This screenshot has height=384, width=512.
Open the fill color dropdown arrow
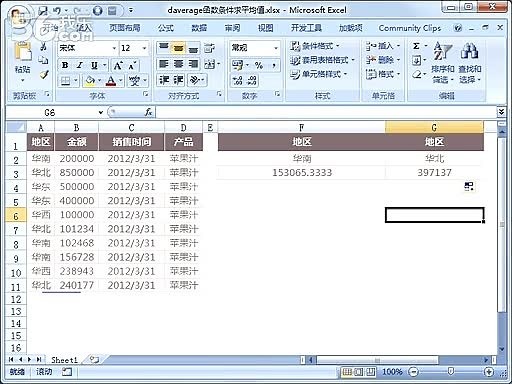pyautogui.click(x=99, y=80)
